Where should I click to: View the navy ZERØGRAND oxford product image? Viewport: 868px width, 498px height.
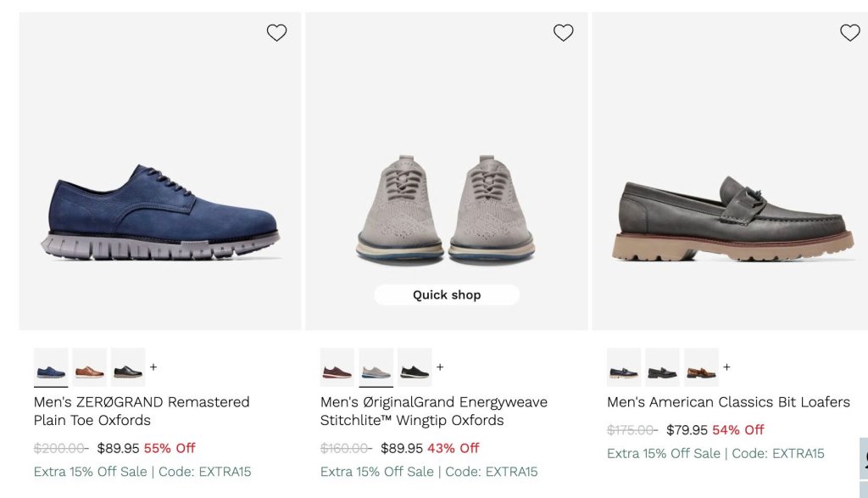coord(160,171)
